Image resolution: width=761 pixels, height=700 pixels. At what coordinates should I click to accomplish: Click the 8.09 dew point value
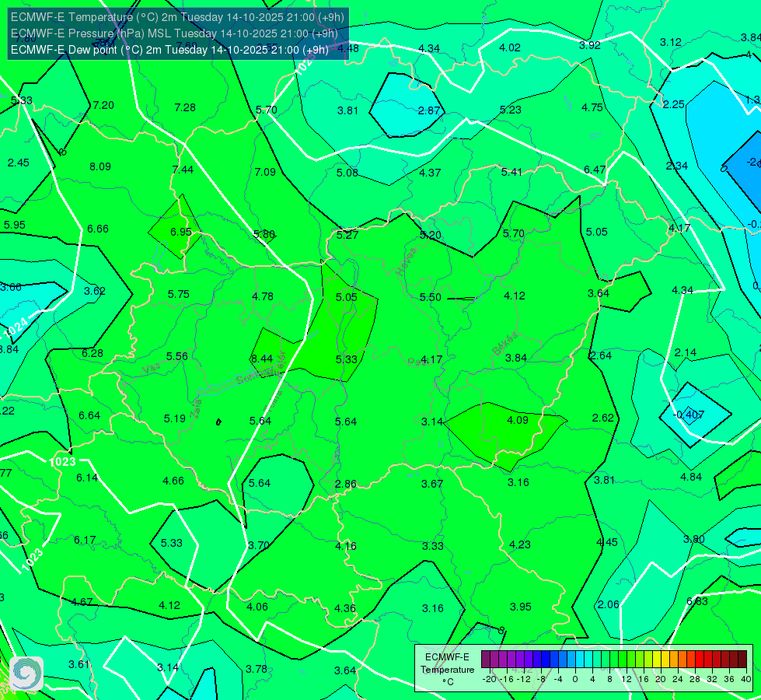point(100,166)
